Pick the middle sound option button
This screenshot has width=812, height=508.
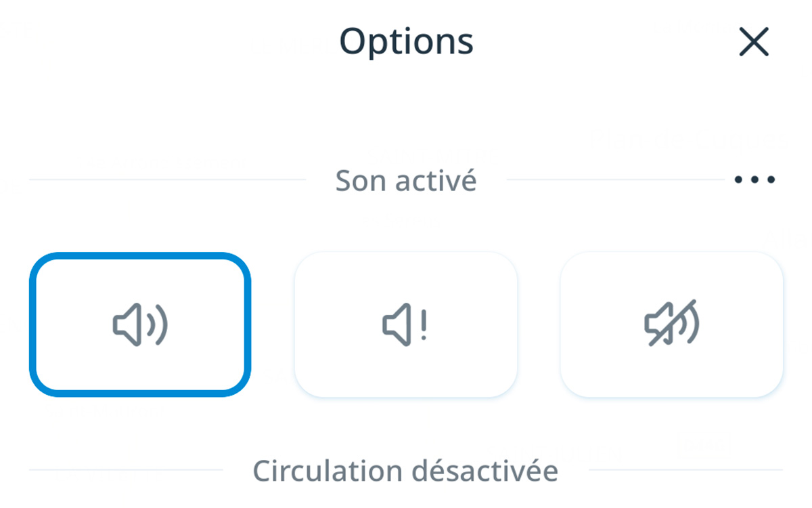click(x=405, y=324)
